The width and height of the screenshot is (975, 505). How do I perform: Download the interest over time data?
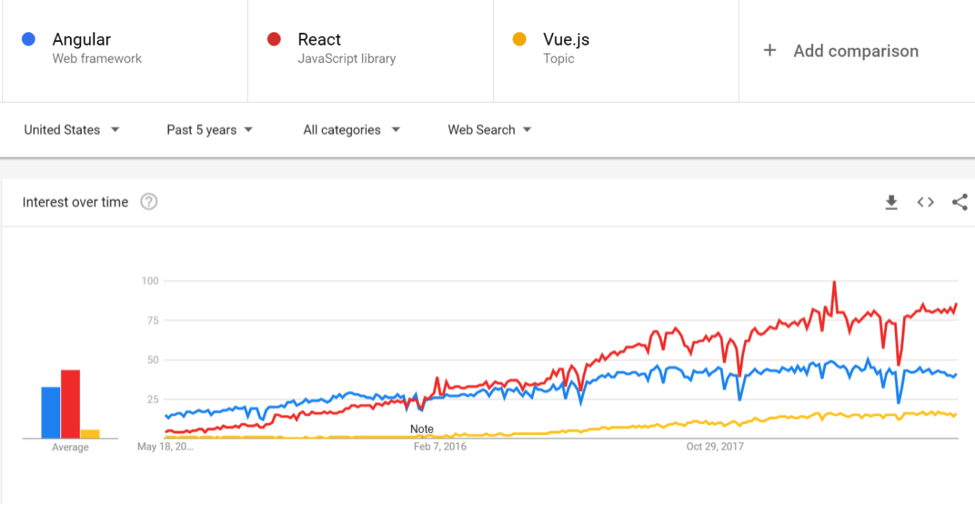[891, 203]
